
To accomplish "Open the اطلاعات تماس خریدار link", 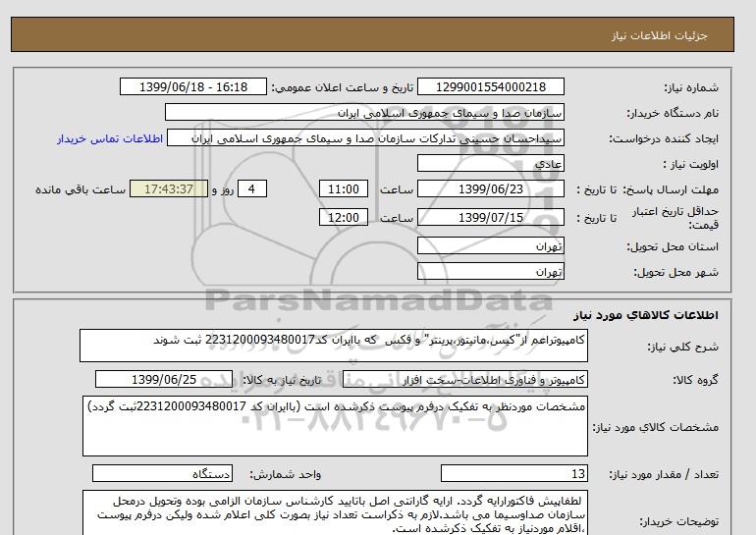I will point(110,138).
